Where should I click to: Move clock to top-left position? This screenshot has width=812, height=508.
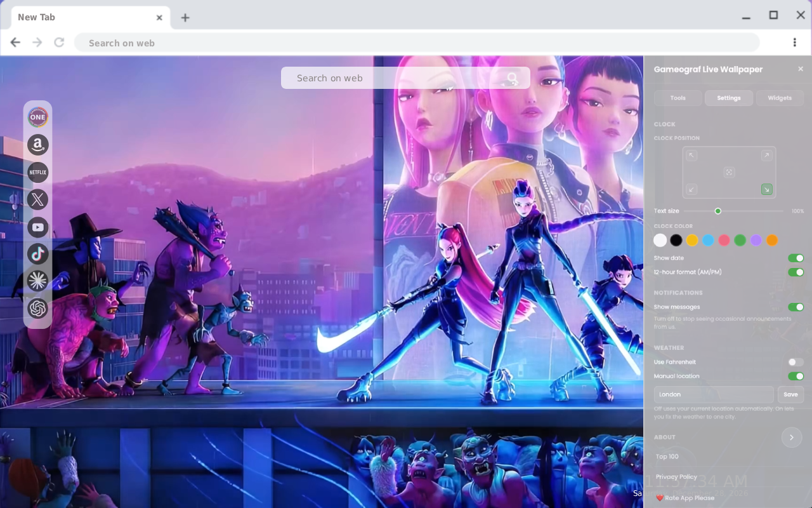pyautogui.click(x=691, y=156)
